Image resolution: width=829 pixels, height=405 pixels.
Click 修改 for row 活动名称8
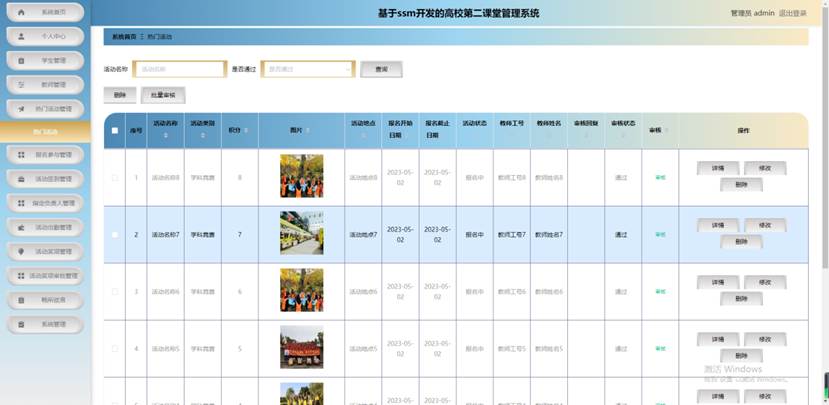tap(765, 168)
